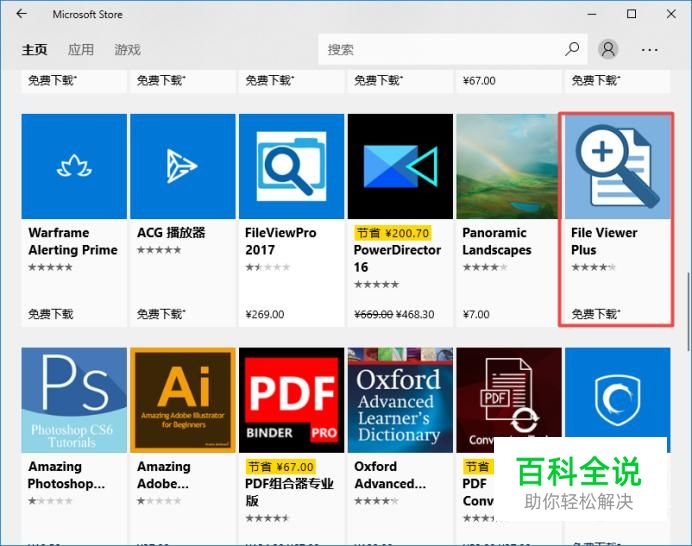This screenshot has height=546, width=692.
Task: Click the Amazing Adobe... title
Action: pos(163,475)
